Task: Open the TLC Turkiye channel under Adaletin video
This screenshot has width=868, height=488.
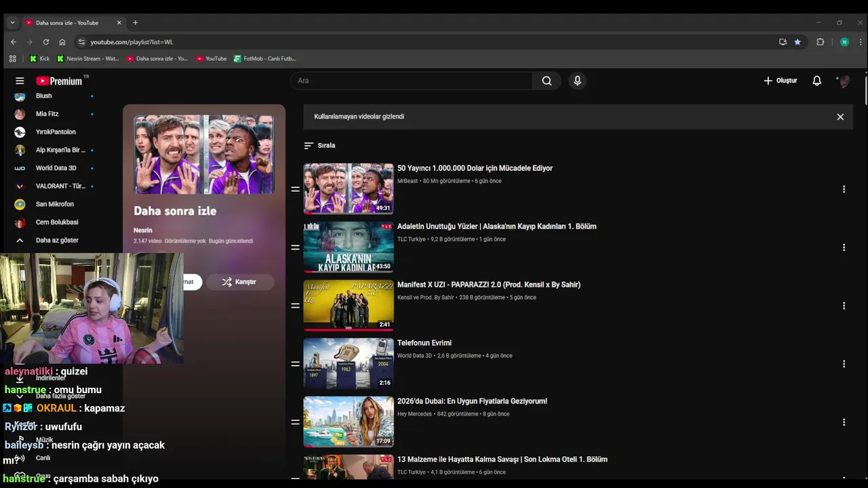Action: point(412,239)
